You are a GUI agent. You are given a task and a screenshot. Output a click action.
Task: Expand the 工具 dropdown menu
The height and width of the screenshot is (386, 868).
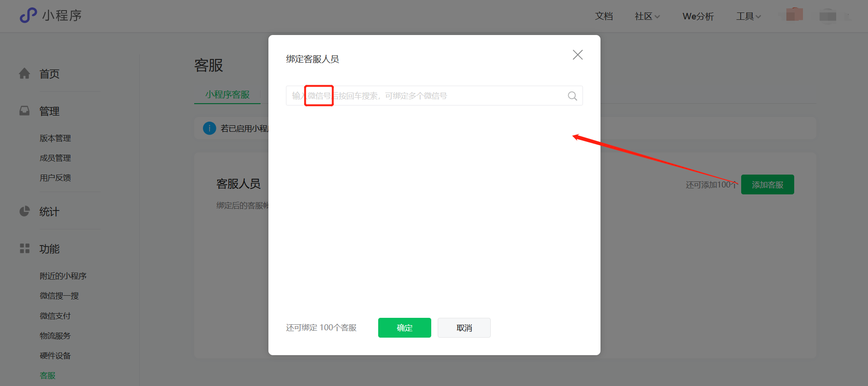749,17
